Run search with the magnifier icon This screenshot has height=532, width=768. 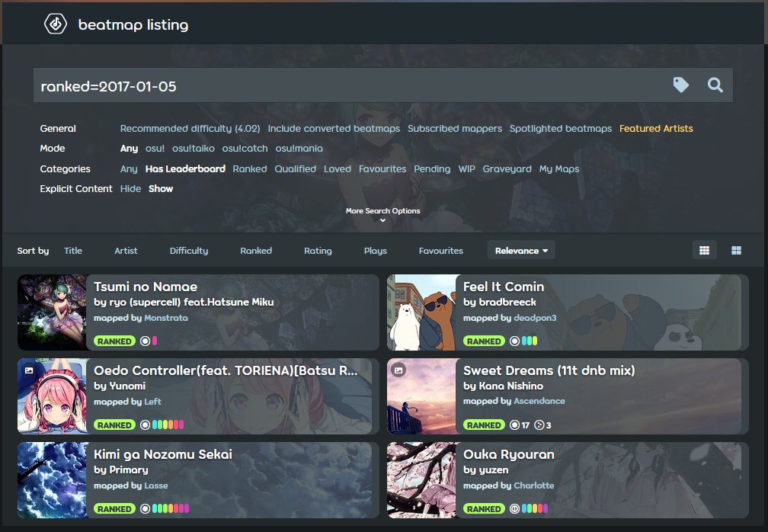[x=715, y=85]
